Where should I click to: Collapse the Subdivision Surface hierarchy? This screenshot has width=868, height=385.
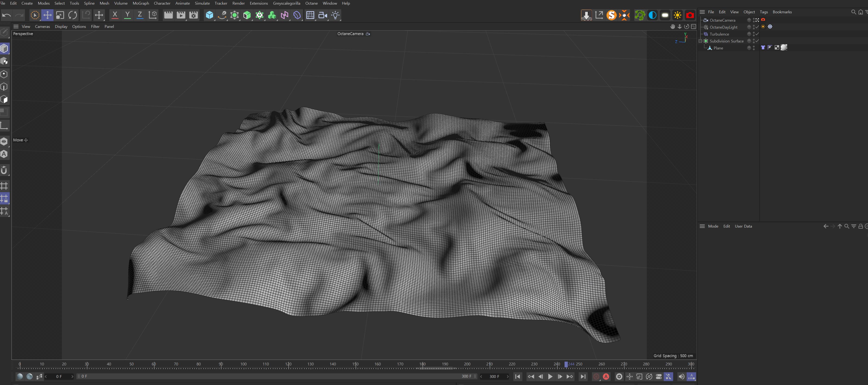[701, 41]
